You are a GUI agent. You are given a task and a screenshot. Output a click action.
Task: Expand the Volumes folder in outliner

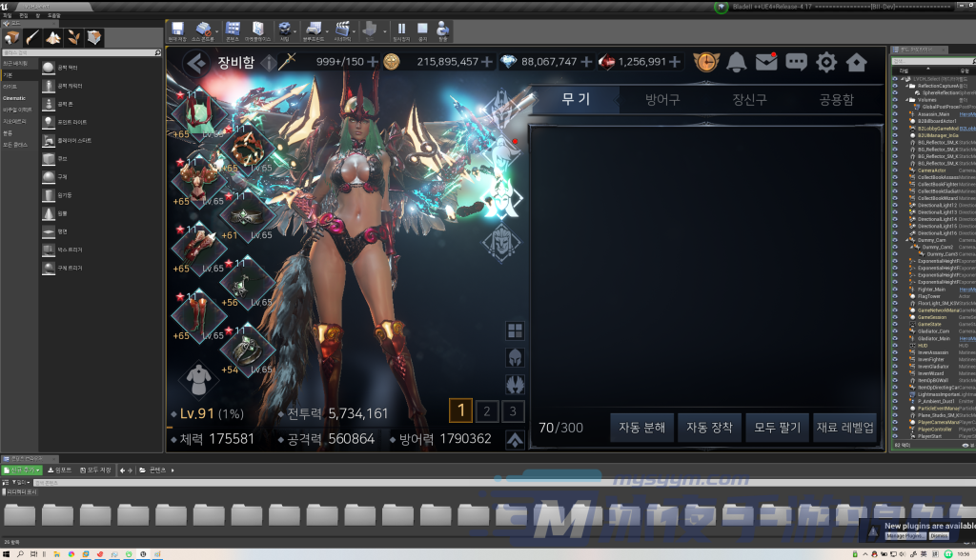pyautogui.click(x=905, y=99)
